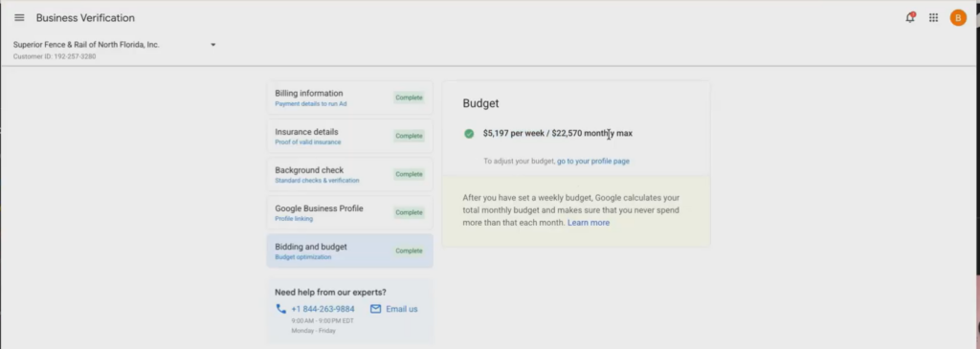980x349 pixels.
Task: Click the 'Payment details to run Ad' subtitle
Action: [311, 103]
